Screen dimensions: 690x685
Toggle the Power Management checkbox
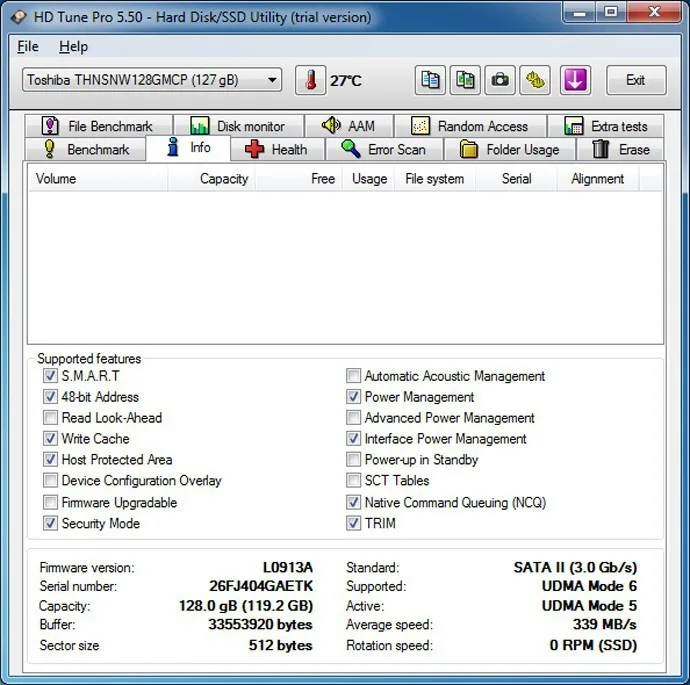(x=353, y=396)
